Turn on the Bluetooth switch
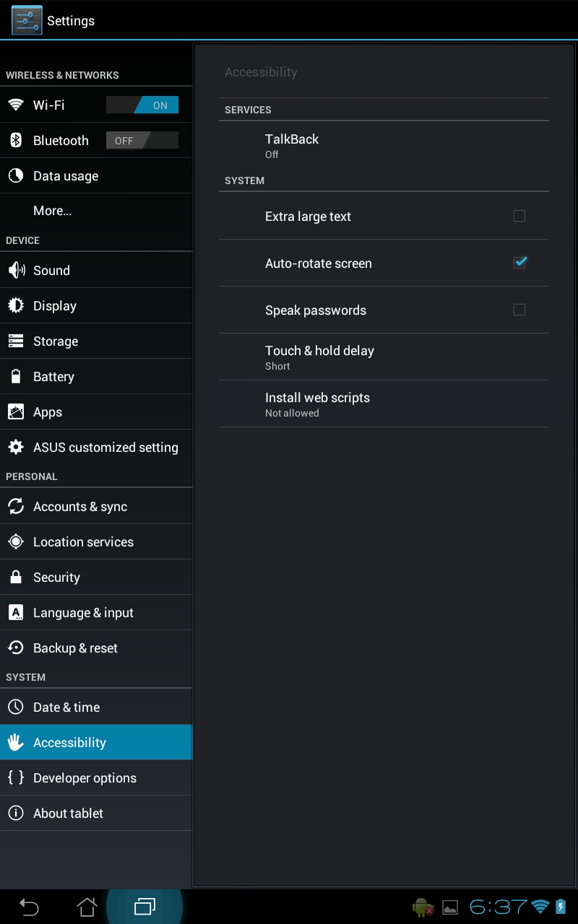 (x=142, y=140)
